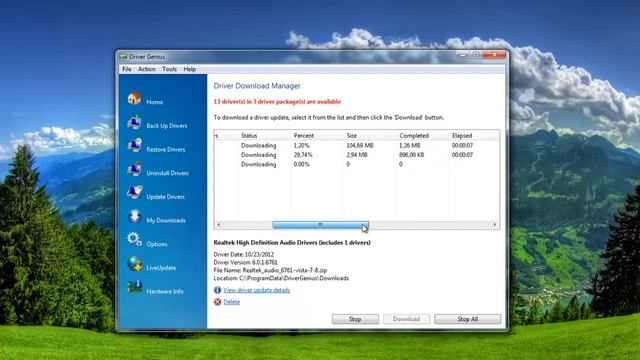Image resolution: width=640 pixels, height=360 pixels.
Task: Choose Restore Drivers label
Action: point(166,149)
